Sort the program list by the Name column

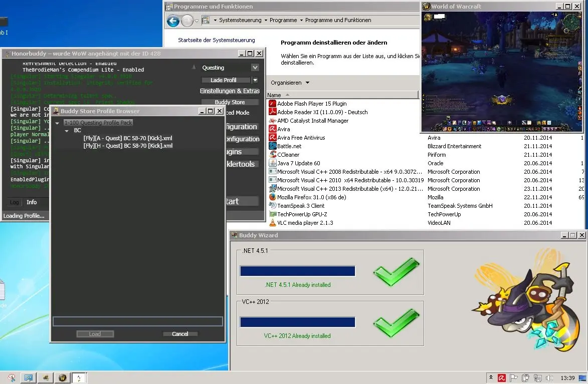point(342,95)
